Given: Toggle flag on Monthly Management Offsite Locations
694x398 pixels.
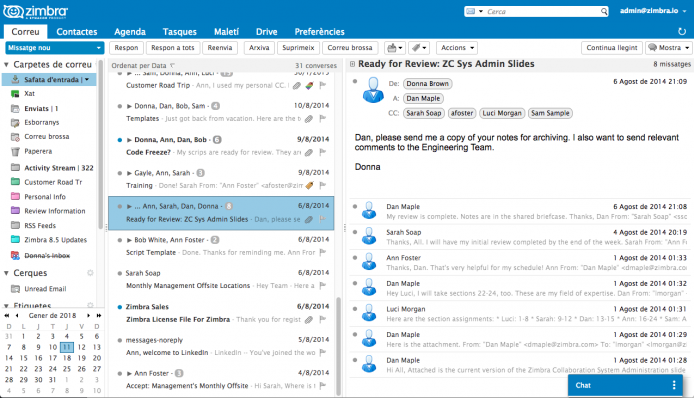Looking at the screenshot, I should (x=323, y=286).
